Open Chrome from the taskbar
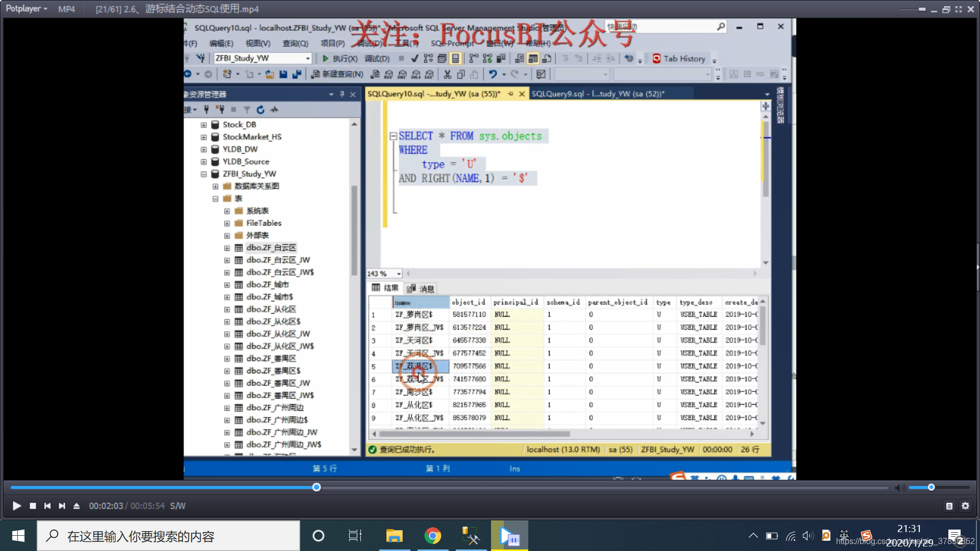This screenshot has width=980, height=551. 432,536
